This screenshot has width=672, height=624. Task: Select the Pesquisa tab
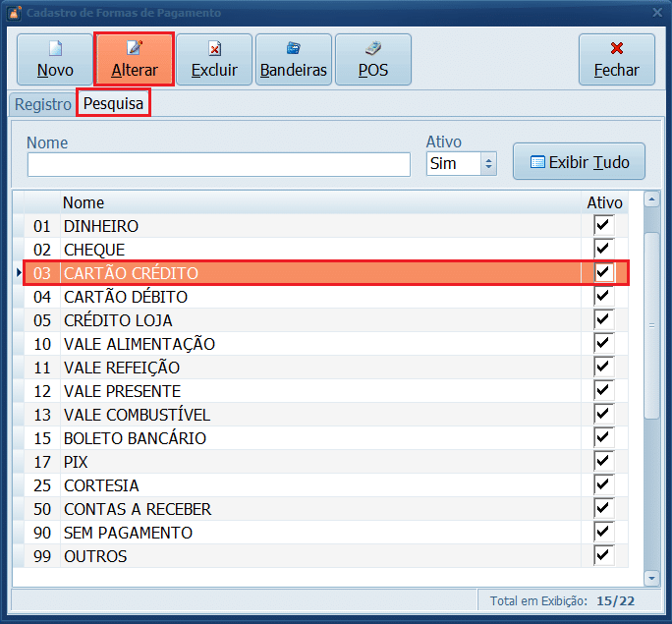point(114,103)
